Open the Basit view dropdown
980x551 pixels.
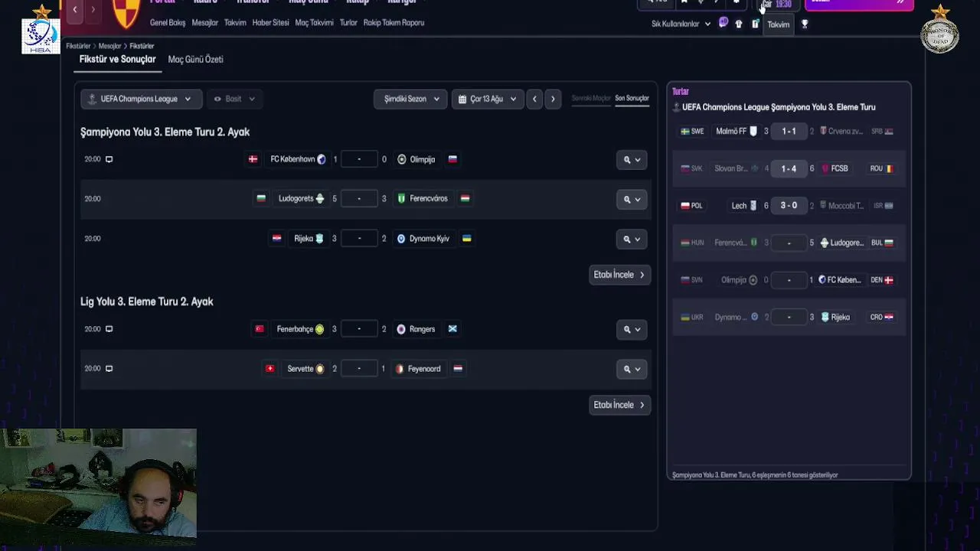click(x=234, y=99)
